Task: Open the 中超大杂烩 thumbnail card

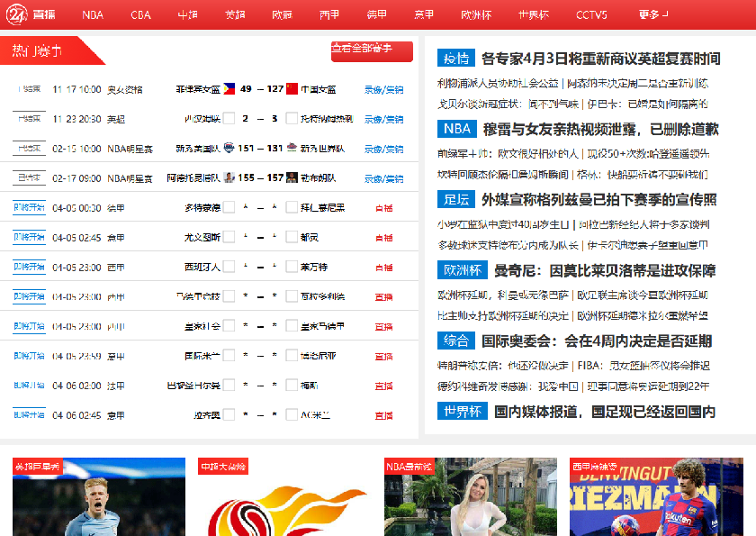Action: [x=284, y=497]
